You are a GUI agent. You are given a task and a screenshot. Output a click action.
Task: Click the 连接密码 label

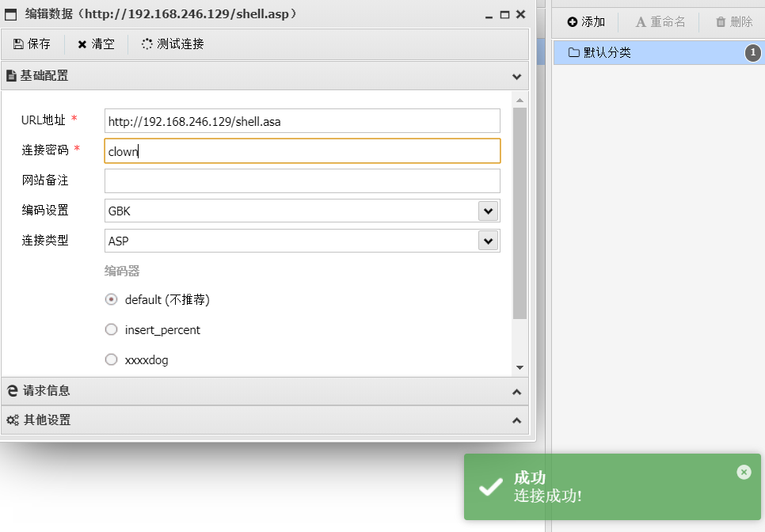(x=45, y=150)
